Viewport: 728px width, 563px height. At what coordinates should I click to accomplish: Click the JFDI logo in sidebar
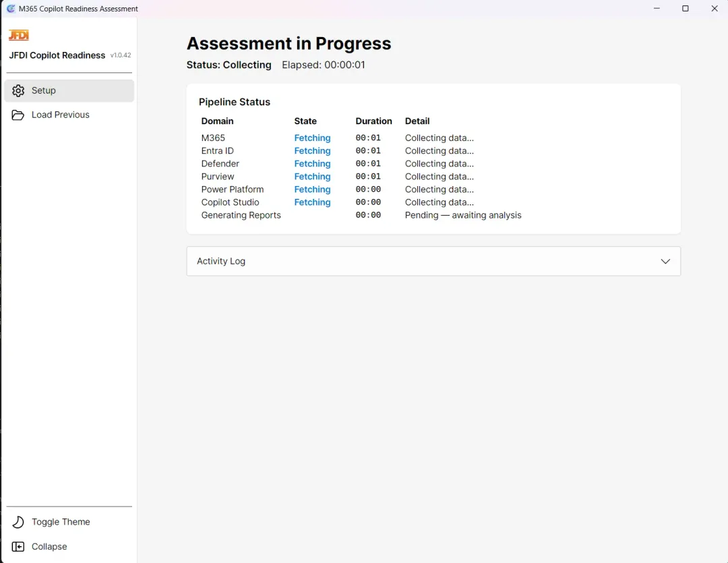coord(19,35)
